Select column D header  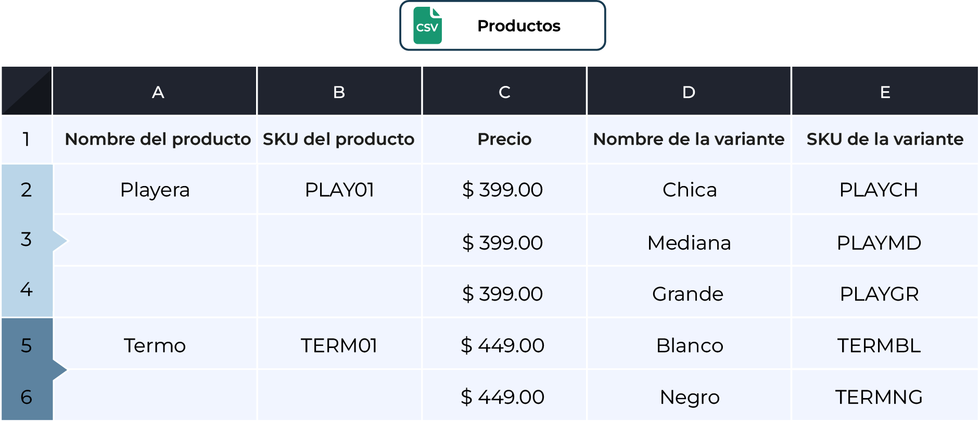click(x=689, y=91)
